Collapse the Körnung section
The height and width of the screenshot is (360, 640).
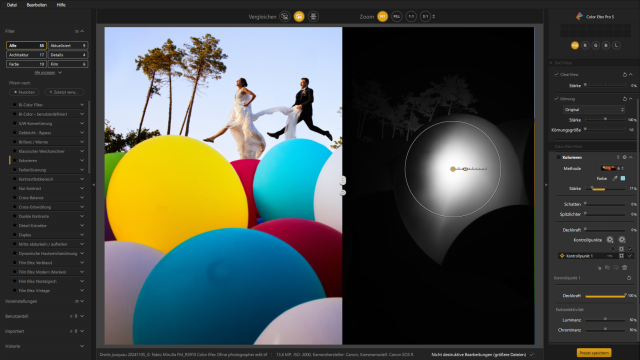point(631,99)
